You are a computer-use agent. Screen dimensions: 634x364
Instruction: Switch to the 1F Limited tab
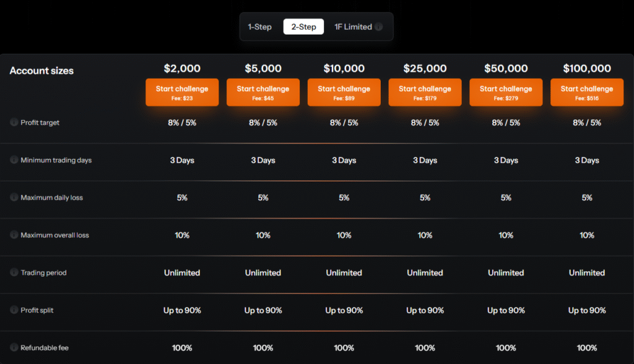(354, 27)
